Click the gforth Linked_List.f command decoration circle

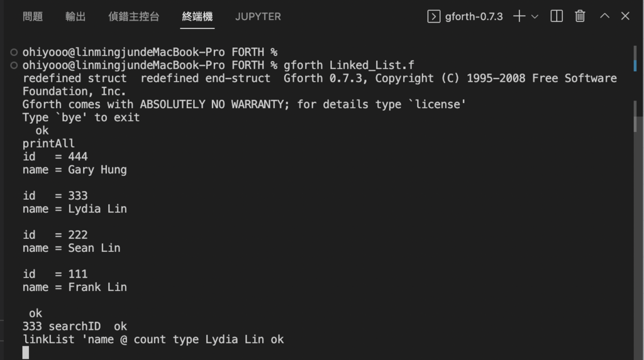[14, 65]
